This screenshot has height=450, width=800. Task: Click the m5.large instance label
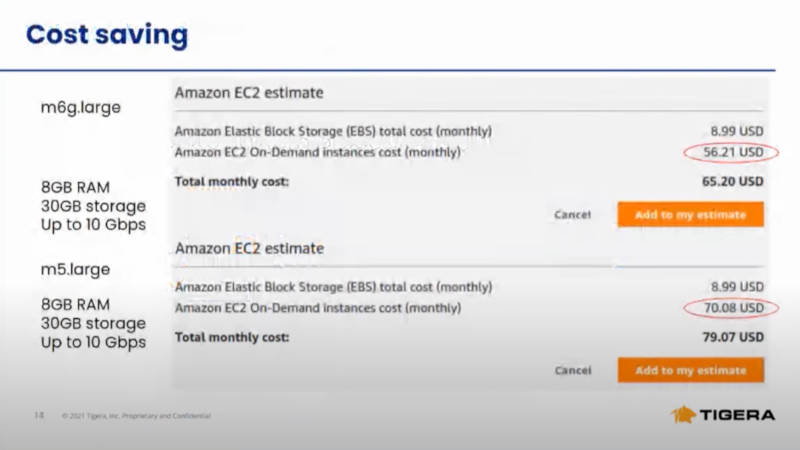tap(76, 269)
